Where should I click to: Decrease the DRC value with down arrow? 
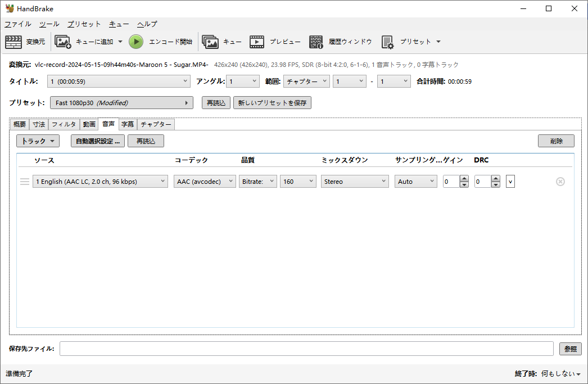495,185
